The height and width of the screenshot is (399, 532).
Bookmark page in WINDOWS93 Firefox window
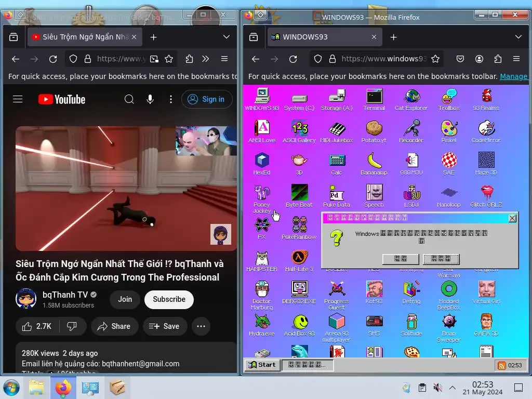pos(435,59)
